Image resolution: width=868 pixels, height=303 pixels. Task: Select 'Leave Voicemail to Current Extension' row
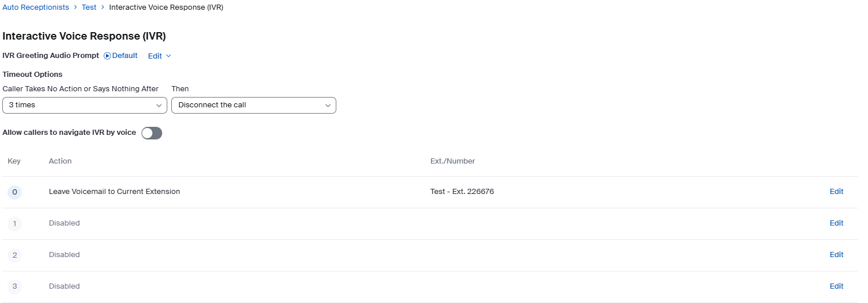(115, 192)
